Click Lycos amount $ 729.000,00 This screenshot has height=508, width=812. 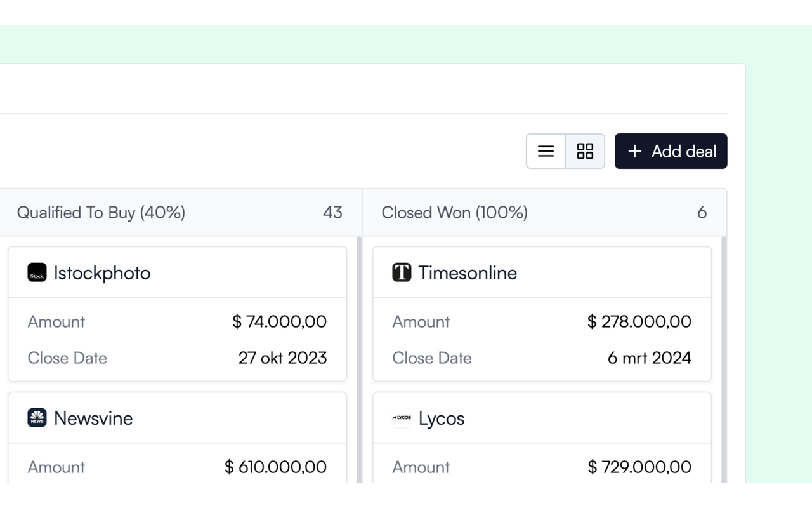coord(639,467)
